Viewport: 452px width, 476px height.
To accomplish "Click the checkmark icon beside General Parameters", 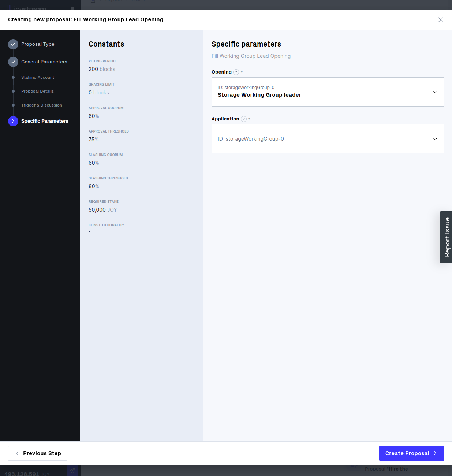I will [x=13, y=62].
